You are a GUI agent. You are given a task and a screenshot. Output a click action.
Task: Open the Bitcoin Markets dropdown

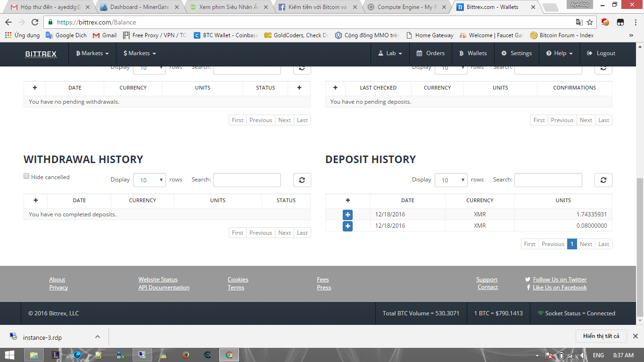point(92,53)
